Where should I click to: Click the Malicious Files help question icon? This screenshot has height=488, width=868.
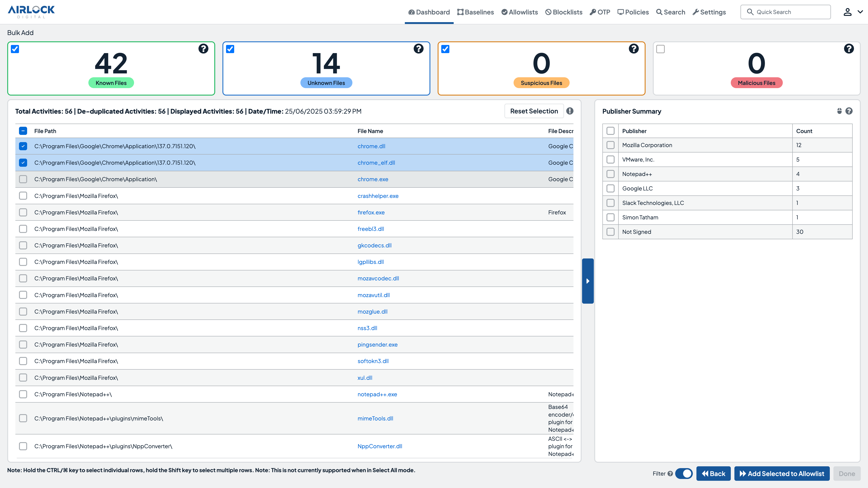pos(849,49)
